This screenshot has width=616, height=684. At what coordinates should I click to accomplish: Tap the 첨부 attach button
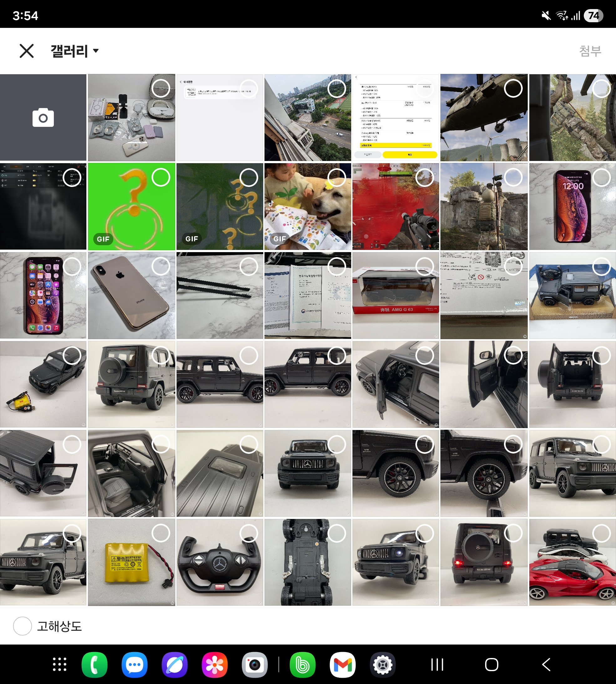click(x=590, y=51)
